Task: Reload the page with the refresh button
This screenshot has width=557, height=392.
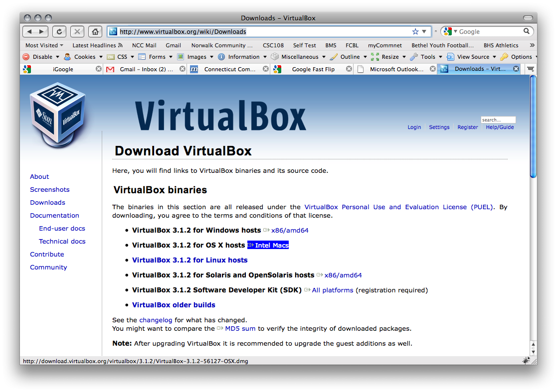Action: pos(59,31)
